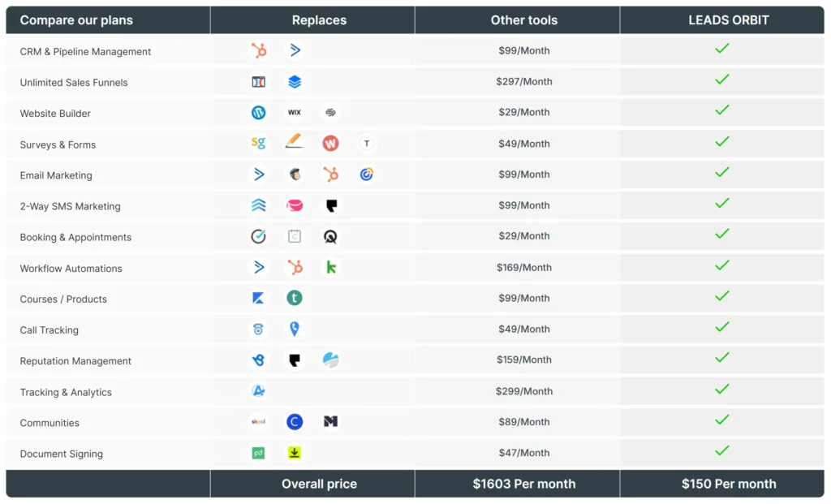Click the green checkmark for Document Signing
The width and height of the screenshot is (831, 504).
point(721,450)
